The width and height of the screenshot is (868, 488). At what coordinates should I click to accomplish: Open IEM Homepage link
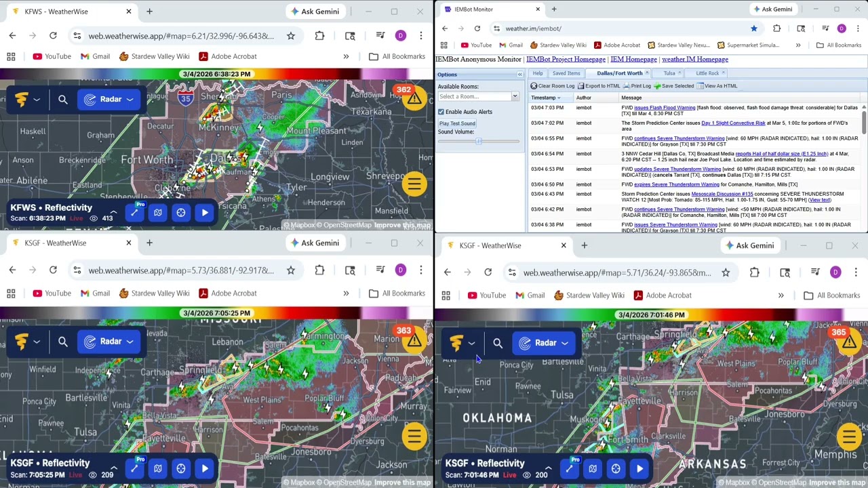click(633, 59)
